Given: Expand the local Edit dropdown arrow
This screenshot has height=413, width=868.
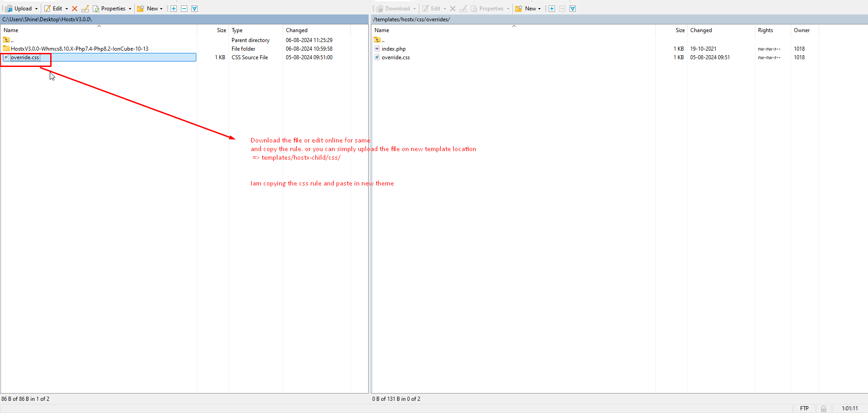Looking at the screenshot, I should (66, 9).
